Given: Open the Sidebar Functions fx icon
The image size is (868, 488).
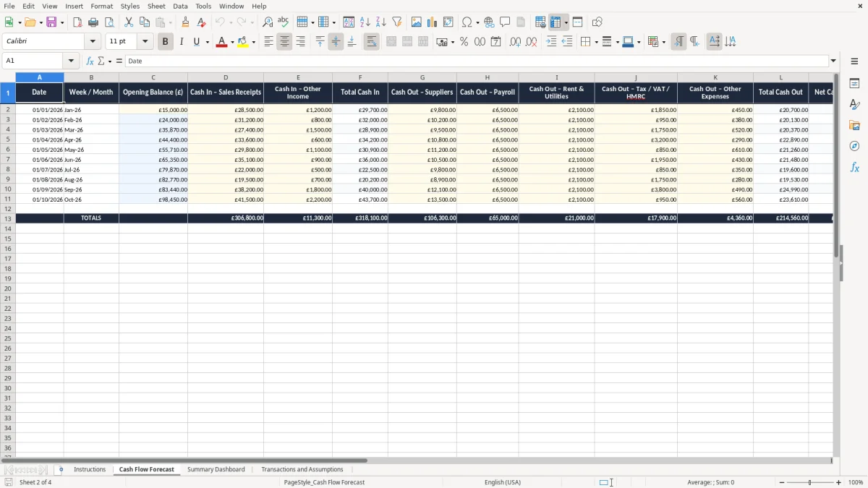Looking at the screenshot, I should click(854, 167).
